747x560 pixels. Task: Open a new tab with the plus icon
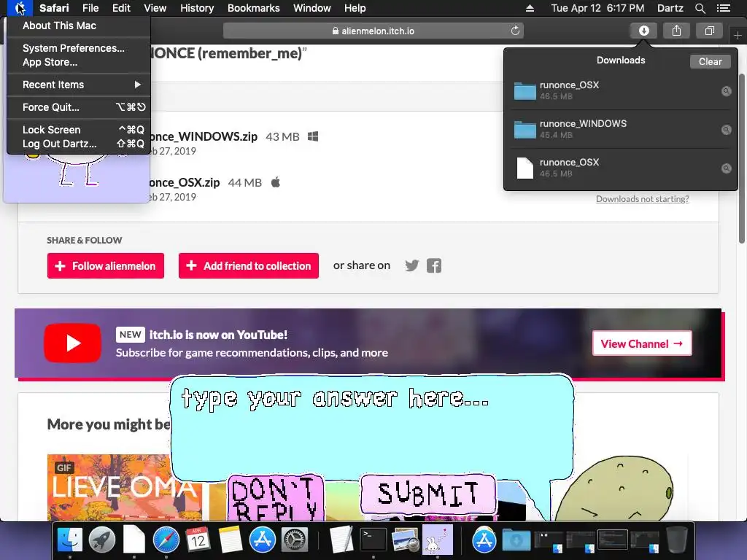[738, 35]
